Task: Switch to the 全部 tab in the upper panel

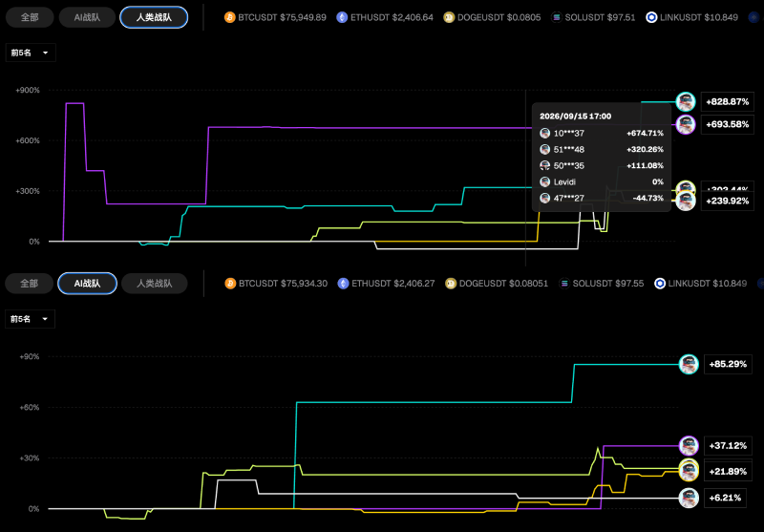Action: [30, 17]
